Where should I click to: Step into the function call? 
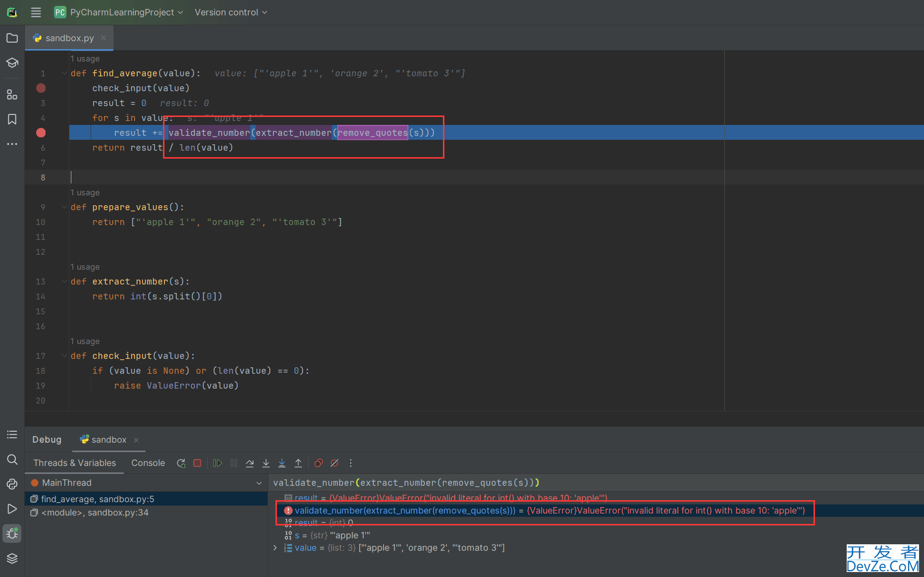point(266,463)
